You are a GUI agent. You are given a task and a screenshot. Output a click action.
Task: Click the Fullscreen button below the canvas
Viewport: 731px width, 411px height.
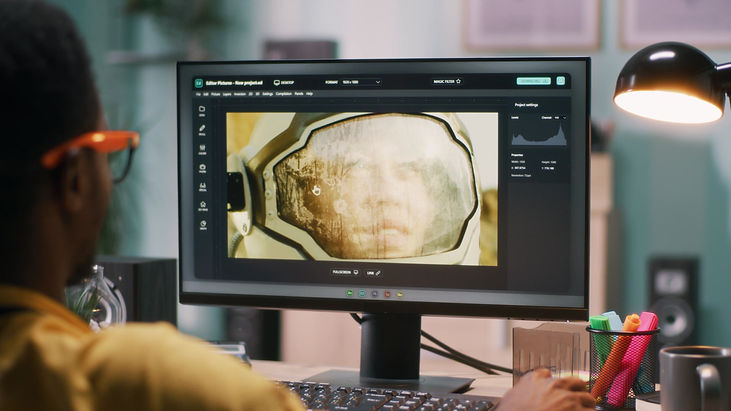coord(345,272)
